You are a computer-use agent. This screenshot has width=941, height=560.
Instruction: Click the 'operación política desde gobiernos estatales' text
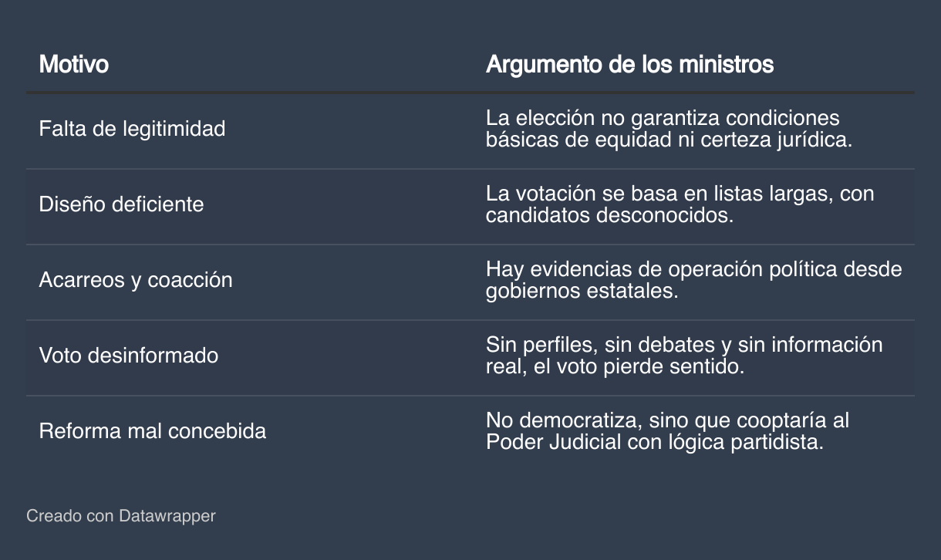[x=693, y=280]
